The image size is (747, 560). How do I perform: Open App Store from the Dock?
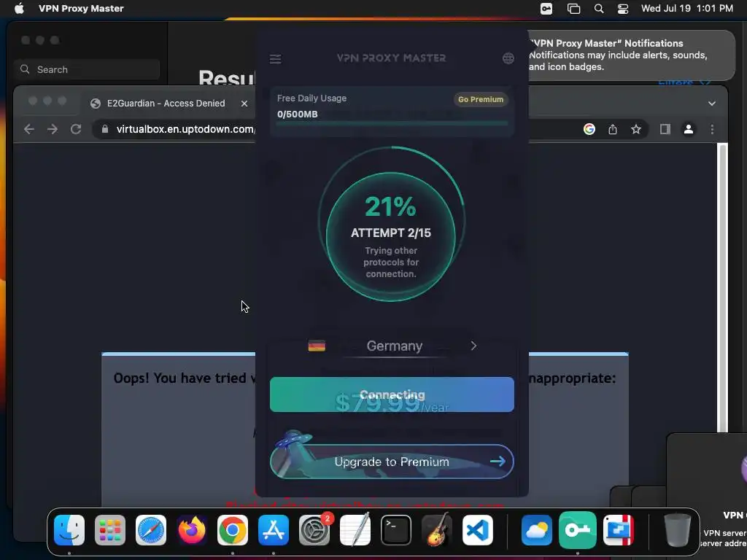pyautogui.click(x=274, y=530)
